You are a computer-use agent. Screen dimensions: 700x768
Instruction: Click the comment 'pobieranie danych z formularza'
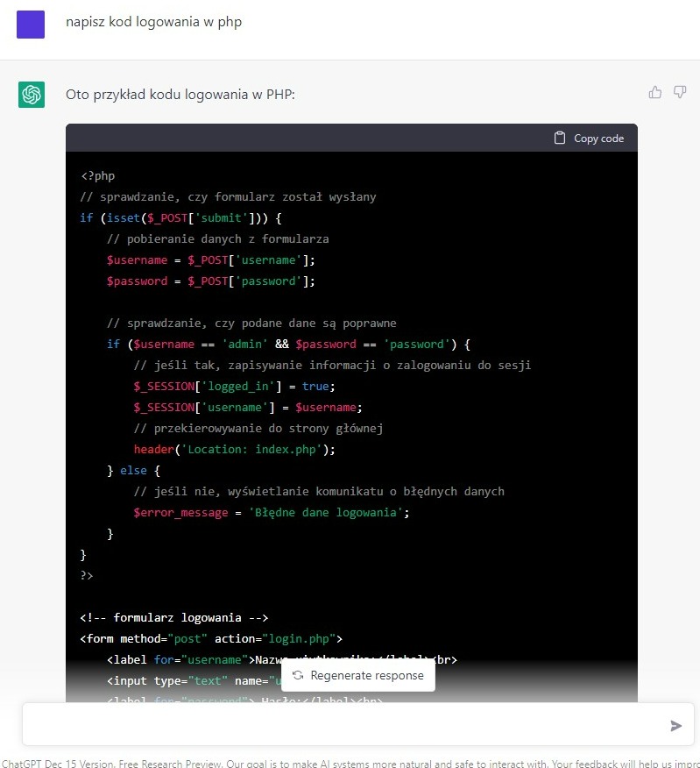(218, 239)
